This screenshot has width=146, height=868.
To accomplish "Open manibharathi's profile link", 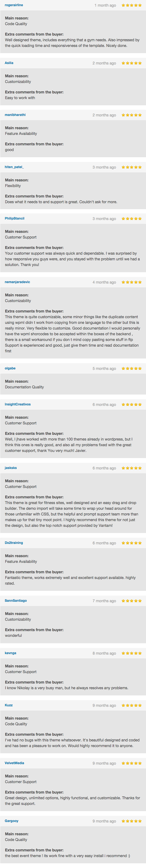I will pyautogui.click(x=15, y=115).
